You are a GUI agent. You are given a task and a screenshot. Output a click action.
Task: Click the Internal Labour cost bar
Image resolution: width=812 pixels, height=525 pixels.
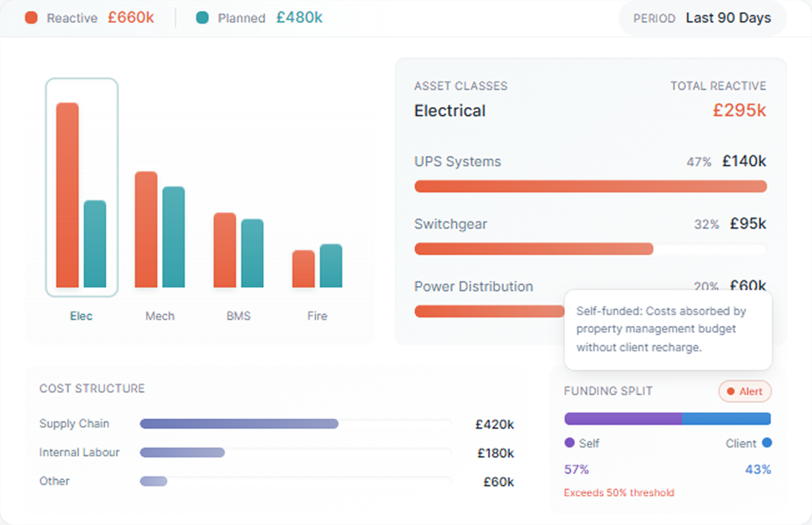coord(182,452)
